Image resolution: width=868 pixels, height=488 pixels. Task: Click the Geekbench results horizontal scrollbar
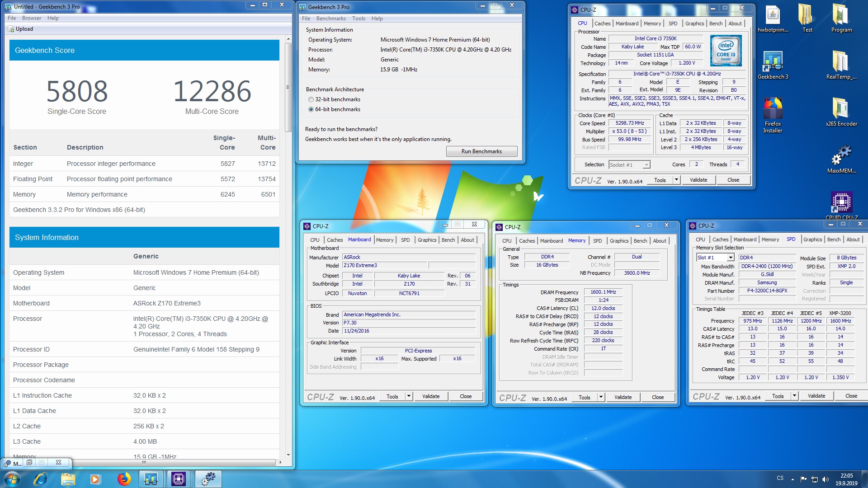coord(144,462)
